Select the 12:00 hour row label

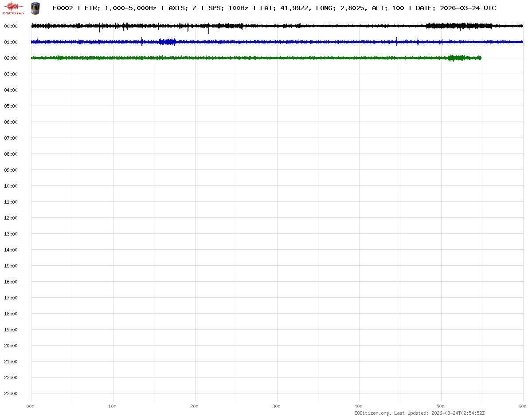11,218
